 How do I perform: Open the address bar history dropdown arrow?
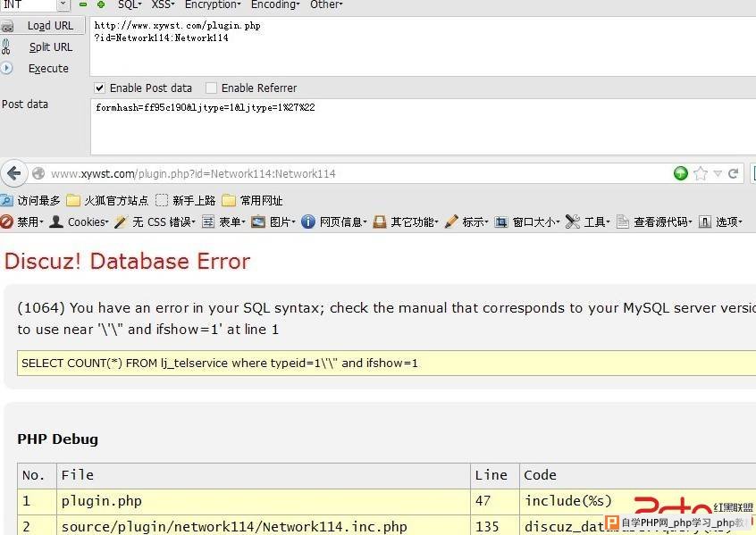coord(718,173)
